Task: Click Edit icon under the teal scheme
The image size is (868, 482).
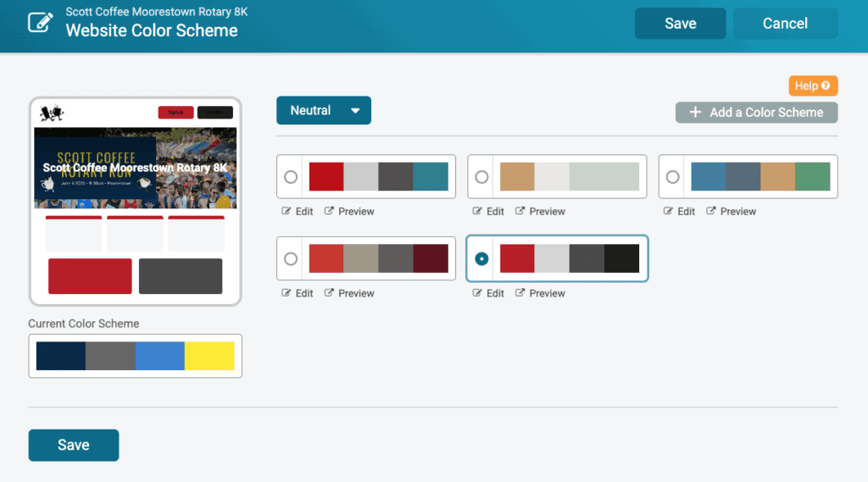Action: coord(287,212)
